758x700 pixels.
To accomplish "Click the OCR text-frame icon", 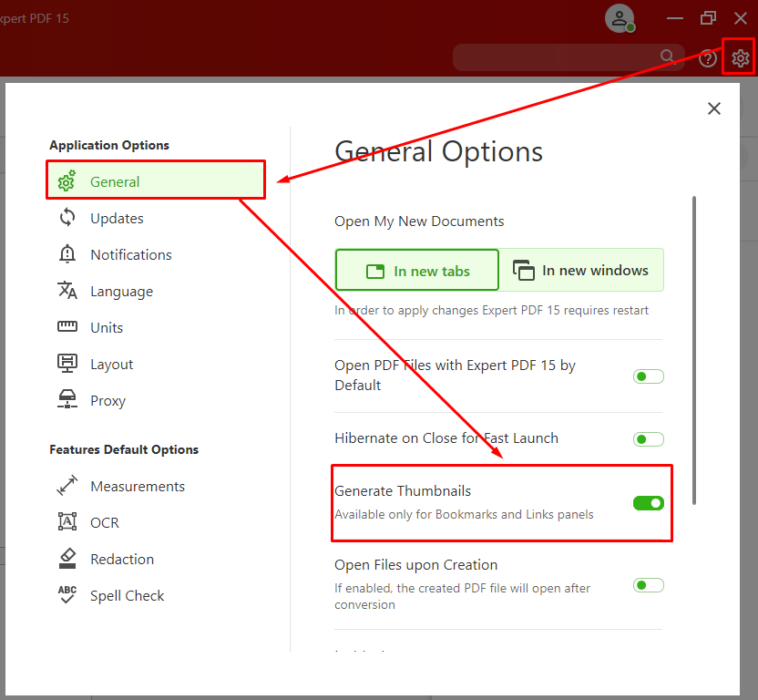I will click(x=67, y=521).
